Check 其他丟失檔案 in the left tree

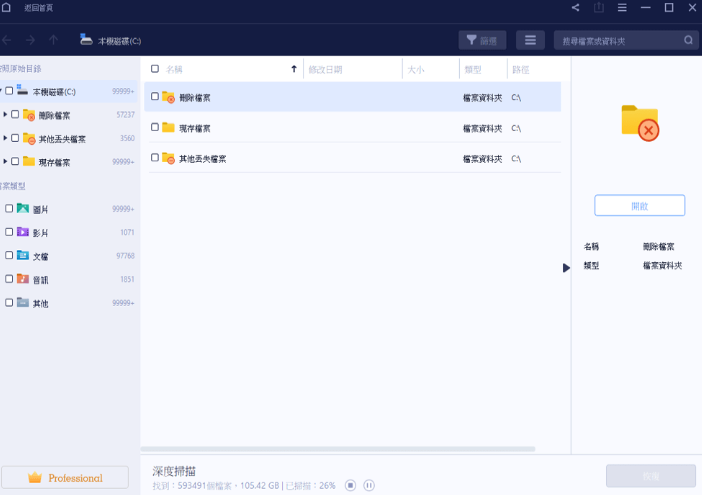pyautogui.click(x=15, y=138)
